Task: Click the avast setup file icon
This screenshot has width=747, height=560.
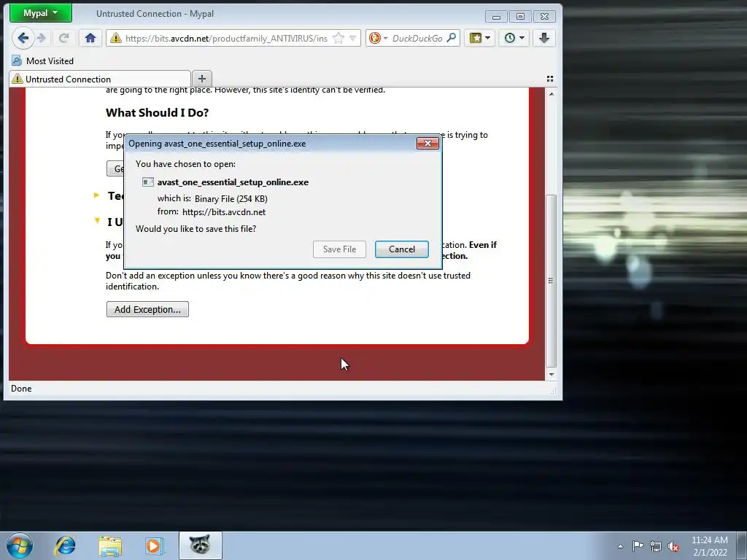Action: (x=147, y=182)
